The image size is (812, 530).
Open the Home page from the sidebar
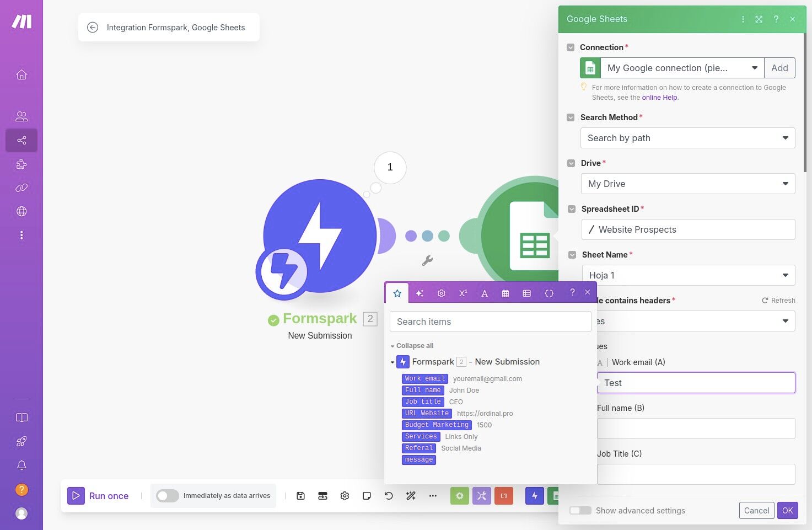click(x=21, y=74)
